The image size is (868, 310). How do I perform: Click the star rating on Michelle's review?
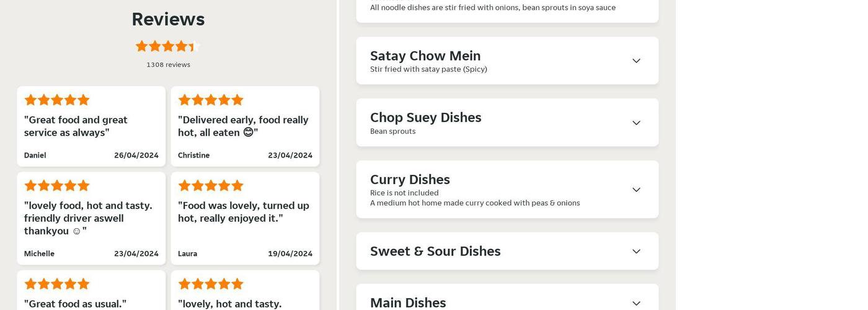pos(57,185)
